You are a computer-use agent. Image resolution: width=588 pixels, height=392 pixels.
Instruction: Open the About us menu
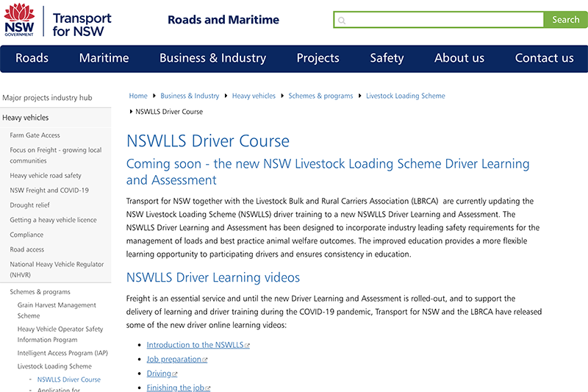pos(459,58)
